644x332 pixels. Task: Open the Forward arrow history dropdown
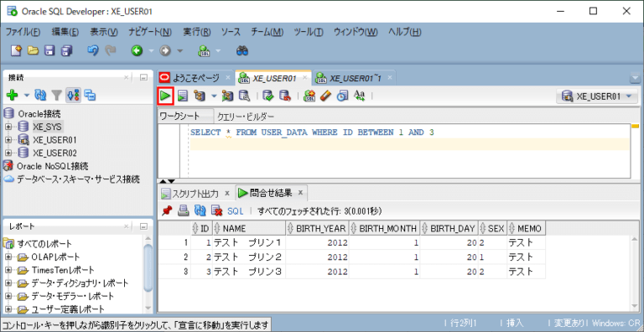180,51
